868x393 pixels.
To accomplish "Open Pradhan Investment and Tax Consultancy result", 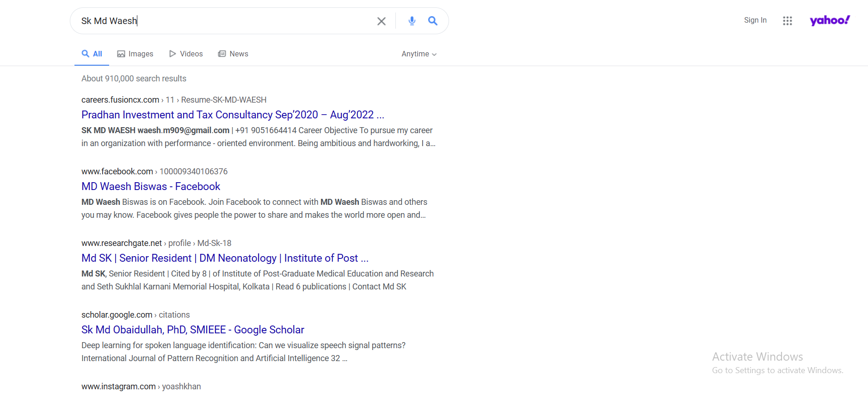I will click(x=233, y=115).
